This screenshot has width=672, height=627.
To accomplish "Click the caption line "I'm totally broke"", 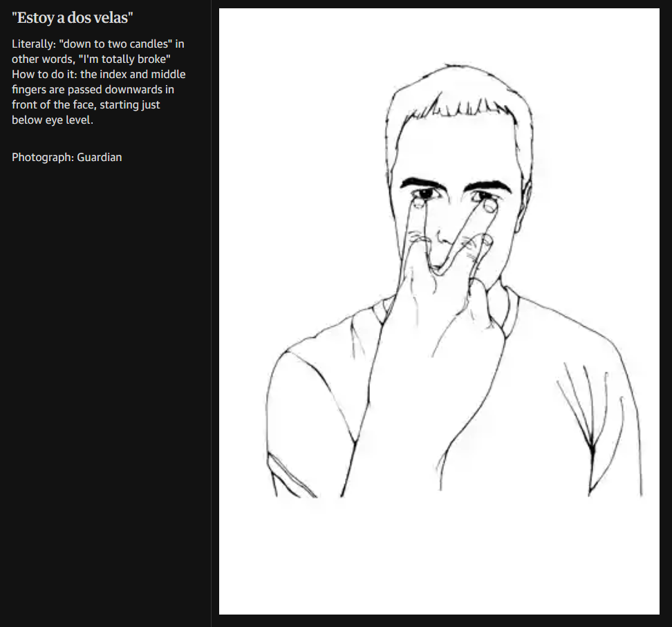I will (124, 59).
